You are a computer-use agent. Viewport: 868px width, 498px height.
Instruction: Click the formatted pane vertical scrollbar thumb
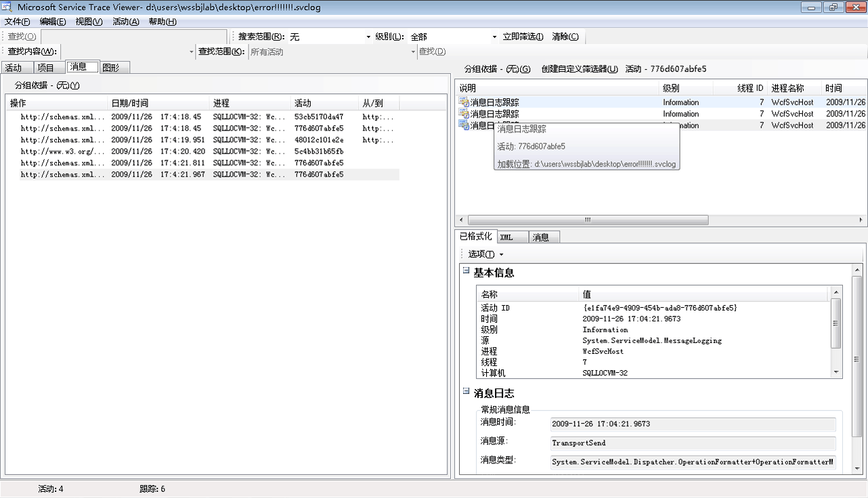tap(858, 357)
